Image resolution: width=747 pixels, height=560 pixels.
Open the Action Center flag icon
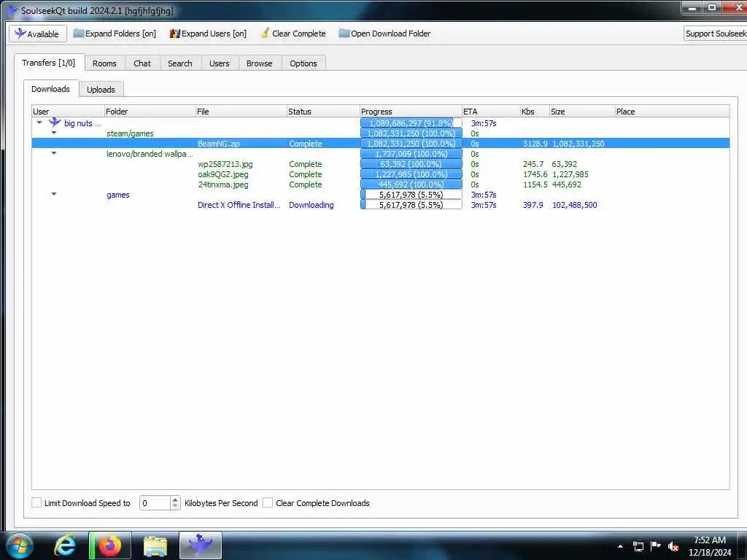[x=656, y=545]
